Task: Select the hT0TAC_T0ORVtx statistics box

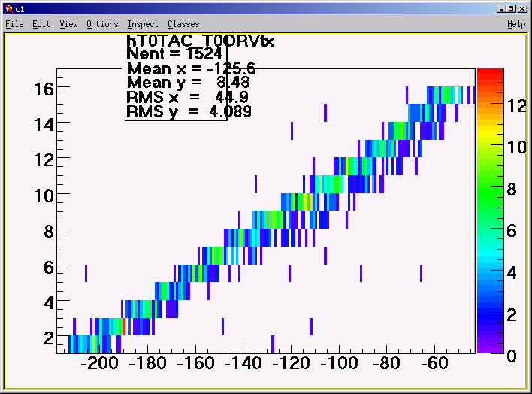Action: 174,77
